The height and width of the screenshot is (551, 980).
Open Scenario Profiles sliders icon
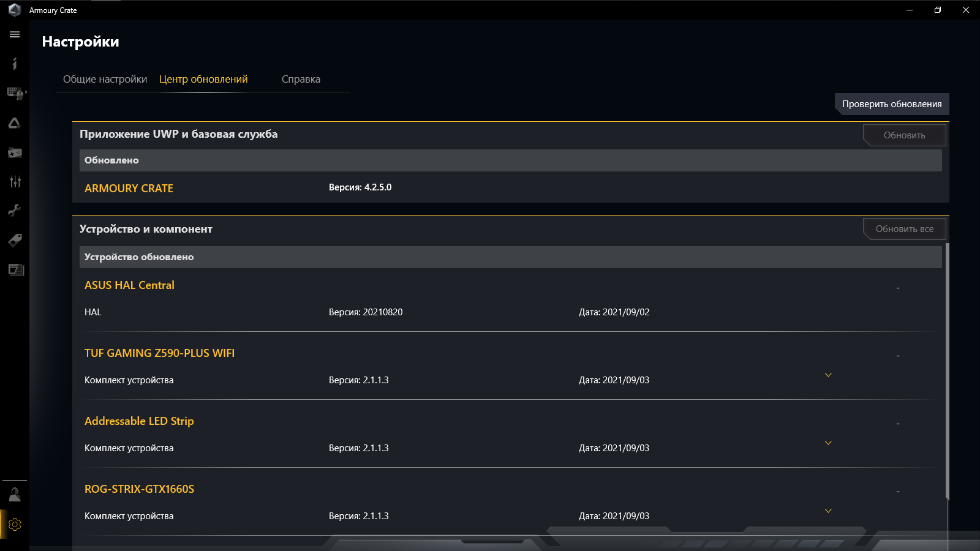(15, 181)
